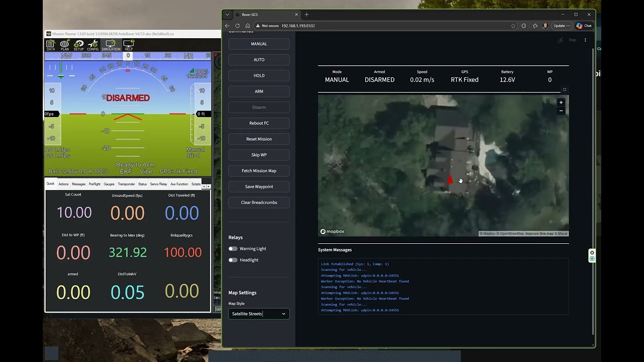Open the browser tab search chevron
The height and width of the screenshot is (362, 644).
pos(227,15)
